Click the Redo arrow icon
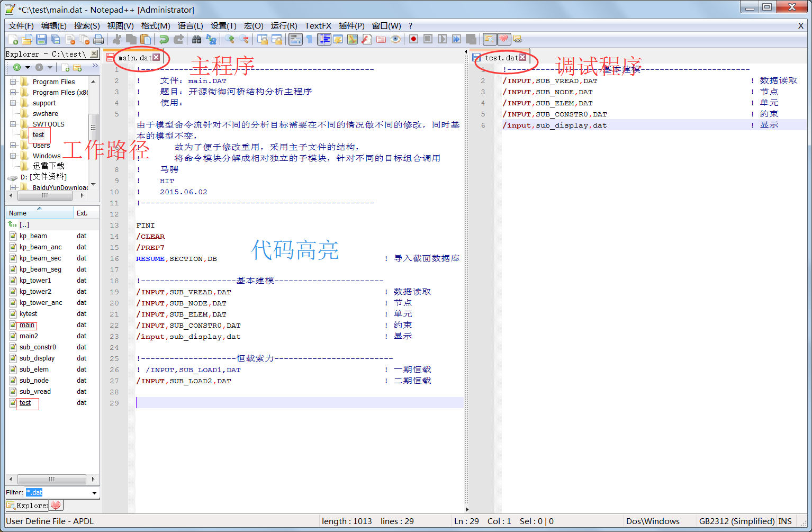 coord(178,39)
